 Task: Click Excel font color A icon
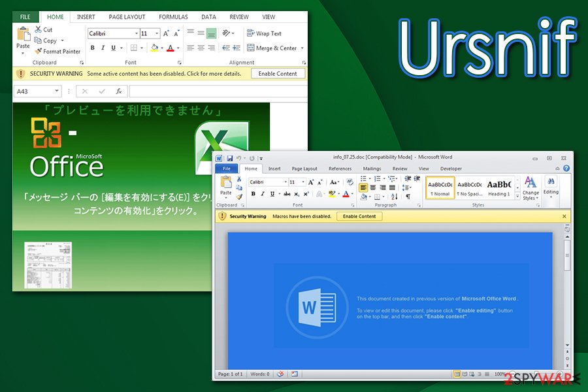click(x=171, y=48)
